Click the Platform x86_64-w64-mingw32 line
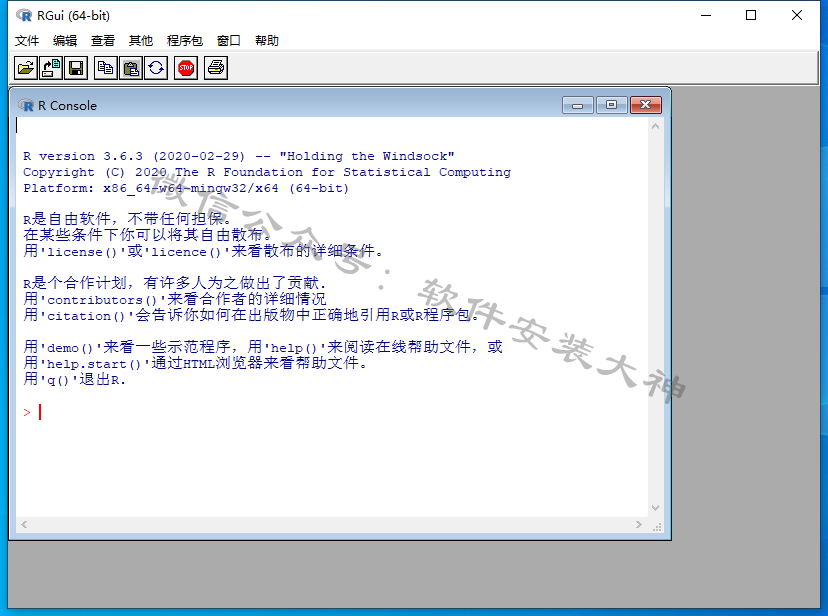828x616 pixels. (186, 188)
